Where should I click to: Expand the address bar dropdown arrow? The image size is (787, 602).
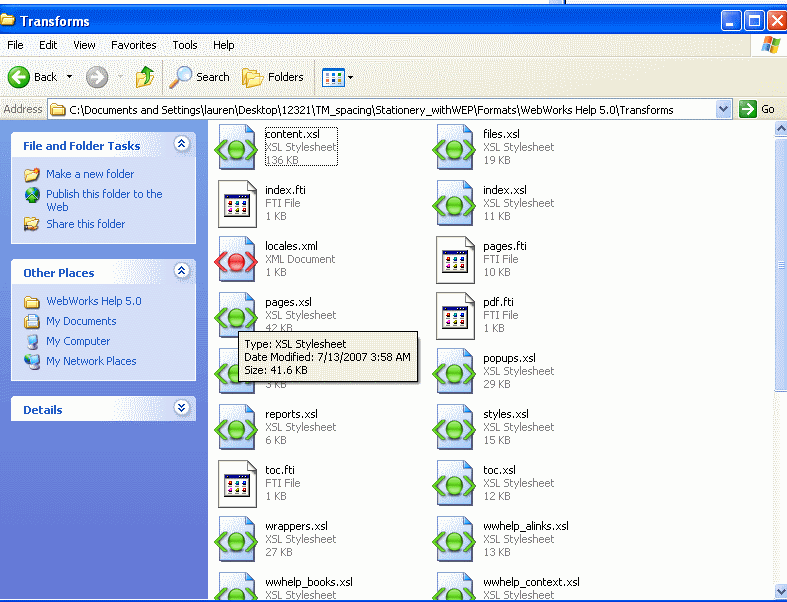(x=724, y=109)
